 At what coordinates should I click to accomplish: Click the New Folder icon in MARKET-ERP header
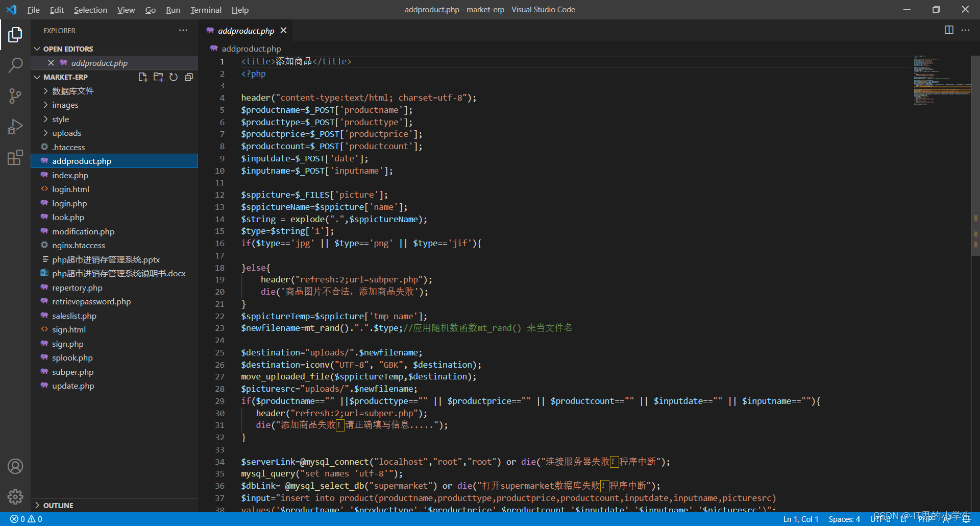[x=158, y=77]
